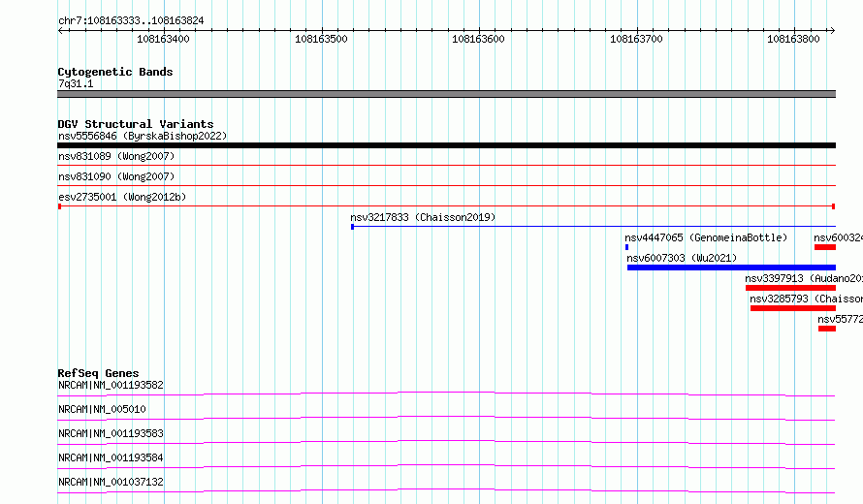This screenshot has width=863, height=504.
Task: Select the NRCAM|NM_001193582 transcript label
Action: coord(111,385)
